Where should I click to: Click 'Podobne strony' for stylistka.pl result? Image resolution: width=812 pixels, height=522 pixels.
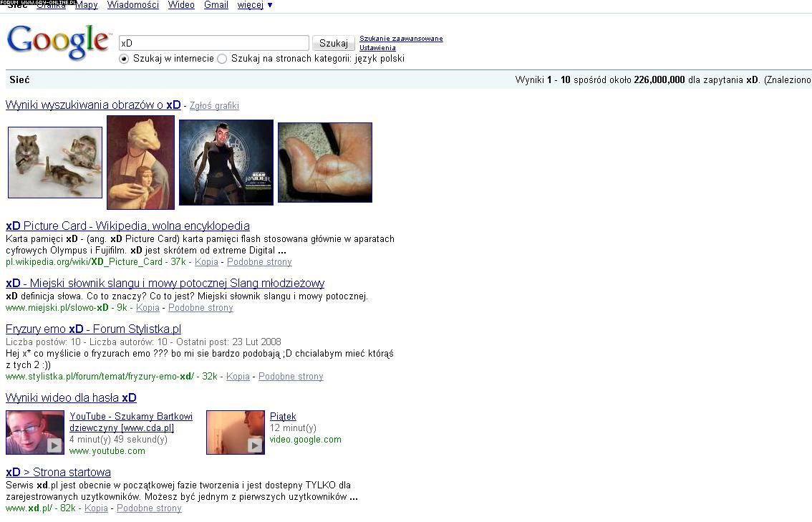tap(291, 377)
